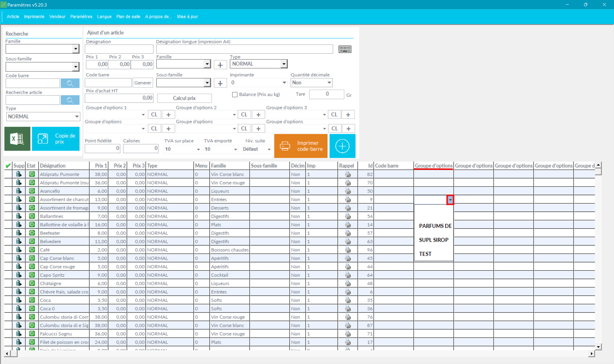Open the Vendeur menu
This screenshot has height=364, width=614.
(x=57, y=16)
